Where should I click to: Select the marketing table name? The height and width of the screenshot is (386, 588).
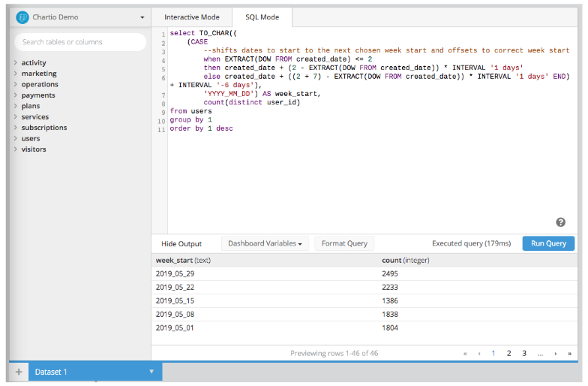(x=39, y=74)
